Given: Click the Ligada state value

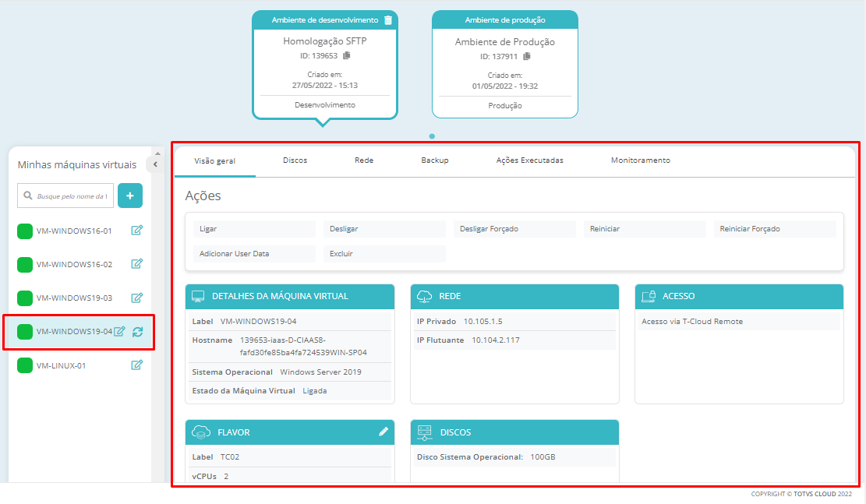Looking at the screenshot, I should pos(315,391).
